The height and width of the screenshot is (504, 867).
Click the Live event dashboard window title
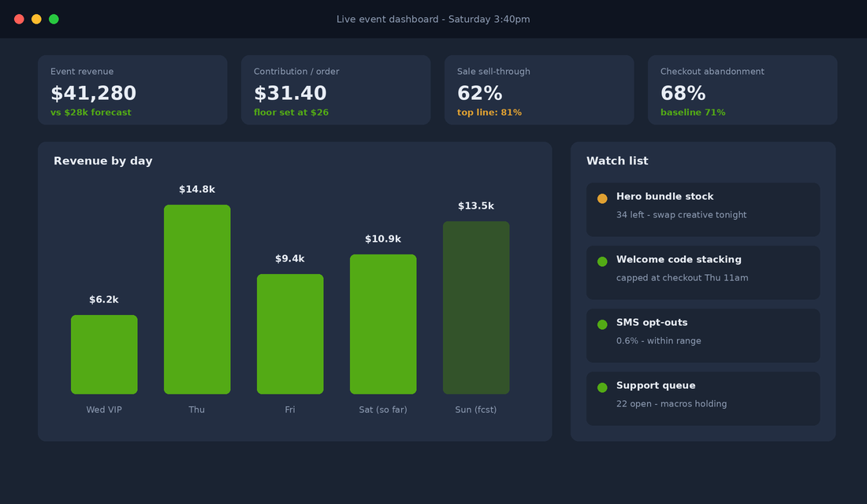click(x=433, y=20)
